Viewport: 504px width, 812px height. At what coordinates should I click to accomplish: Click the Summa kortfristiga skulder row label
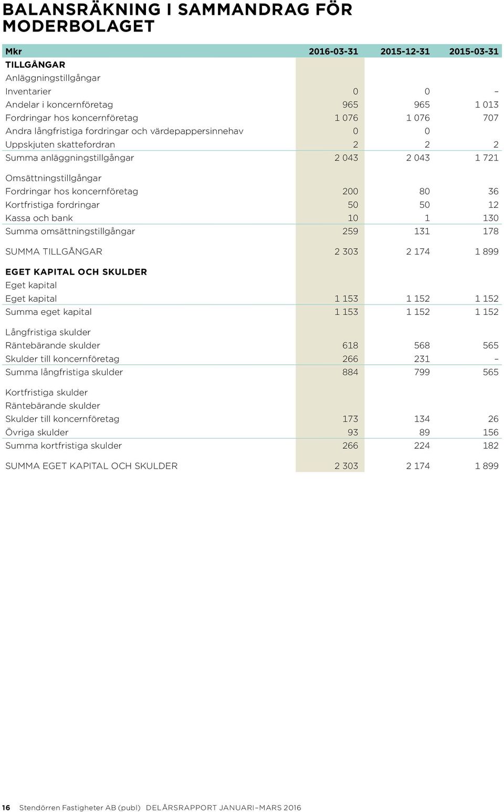pyautogui.click(x=64, y=446)
